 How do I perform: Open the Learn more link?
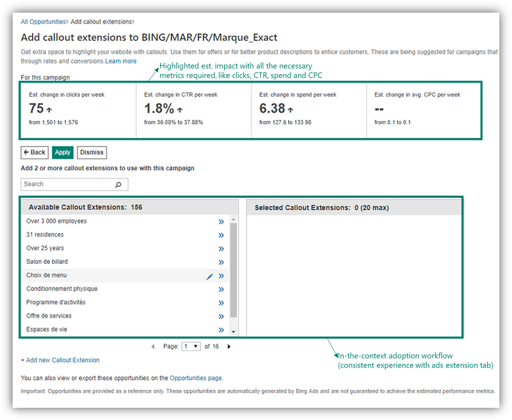pyautogui.click(x=121, y=61)
